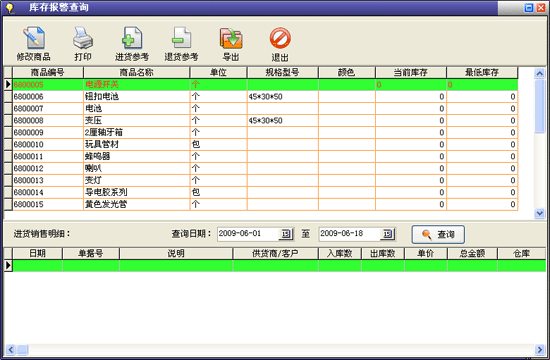
Task: Sort by 当前库存 column header
Action: tap(411, 73)
